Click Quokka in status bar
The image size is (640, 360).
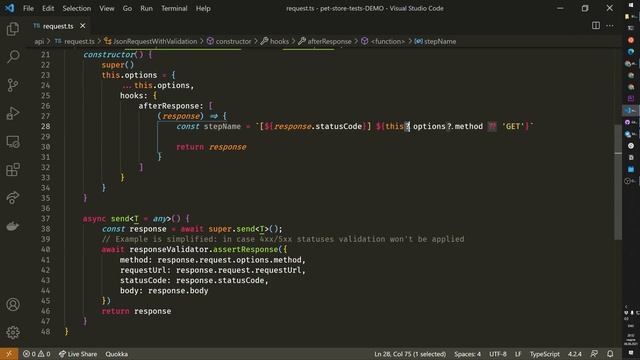pyautogui.click(x=117, y=354)
